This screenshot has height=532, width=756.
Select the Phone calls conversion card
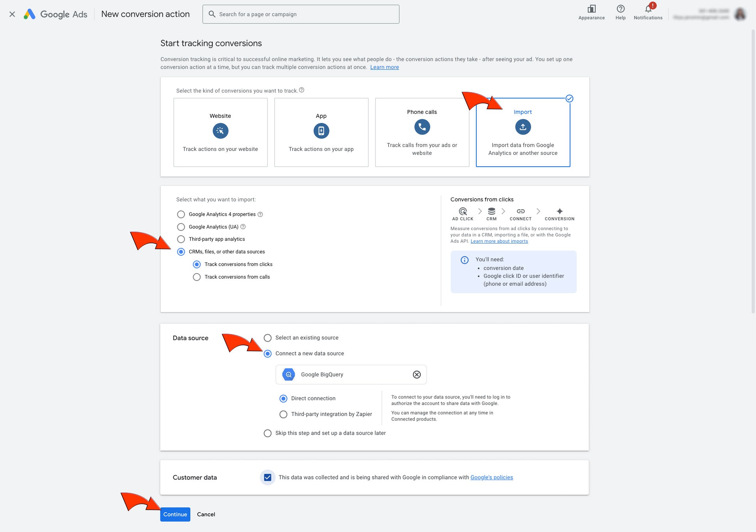click(x=422, y=132)
